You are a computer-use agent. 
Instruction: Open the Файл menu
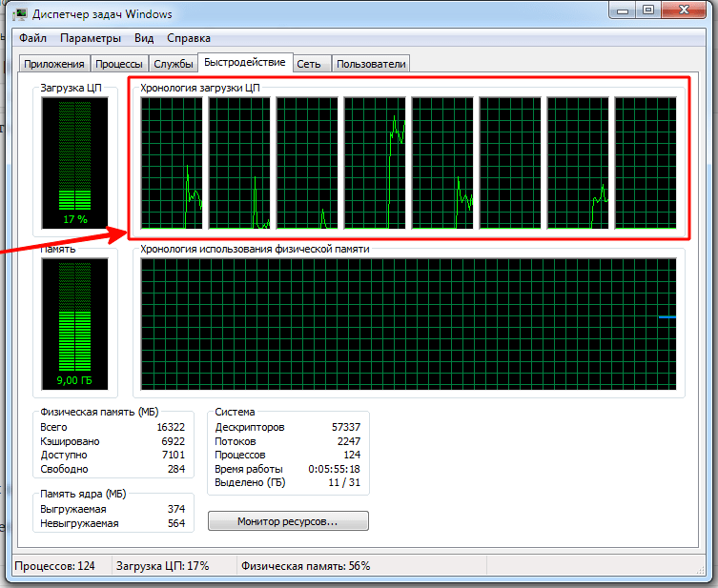tap(32, 38)
